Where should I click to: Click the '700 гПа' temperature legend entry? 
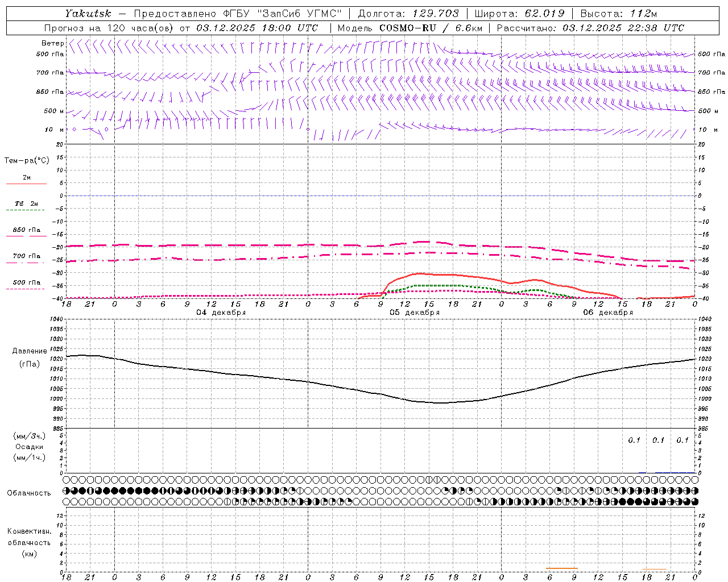pos(27,256)
